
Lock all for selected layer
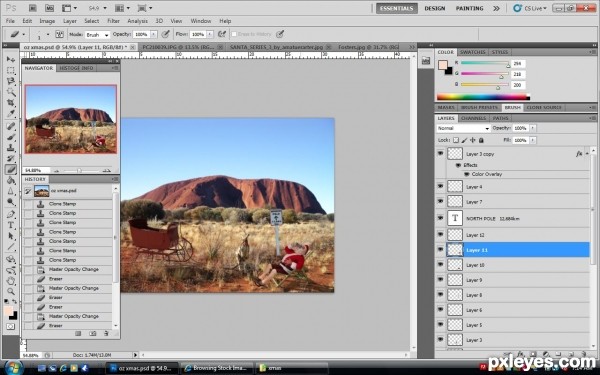tap(481, 140)
